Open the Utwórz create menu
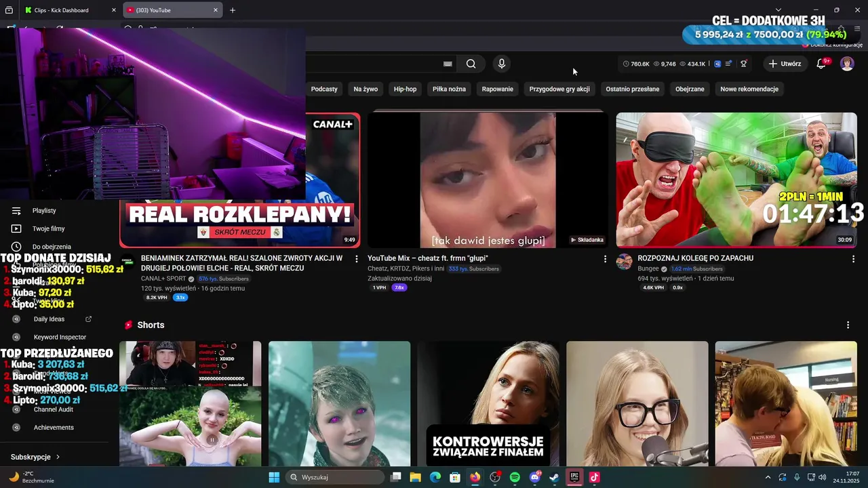 pyautogui.click(x=785, y=64)
